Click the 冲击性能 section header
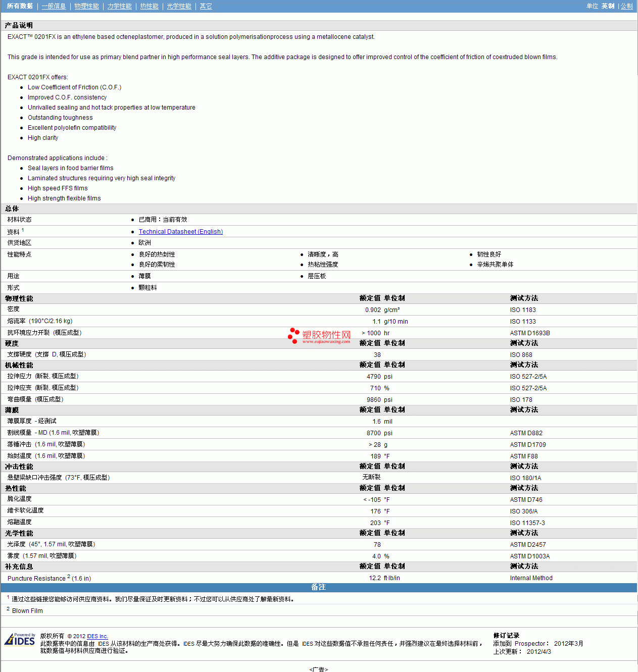 19,467
